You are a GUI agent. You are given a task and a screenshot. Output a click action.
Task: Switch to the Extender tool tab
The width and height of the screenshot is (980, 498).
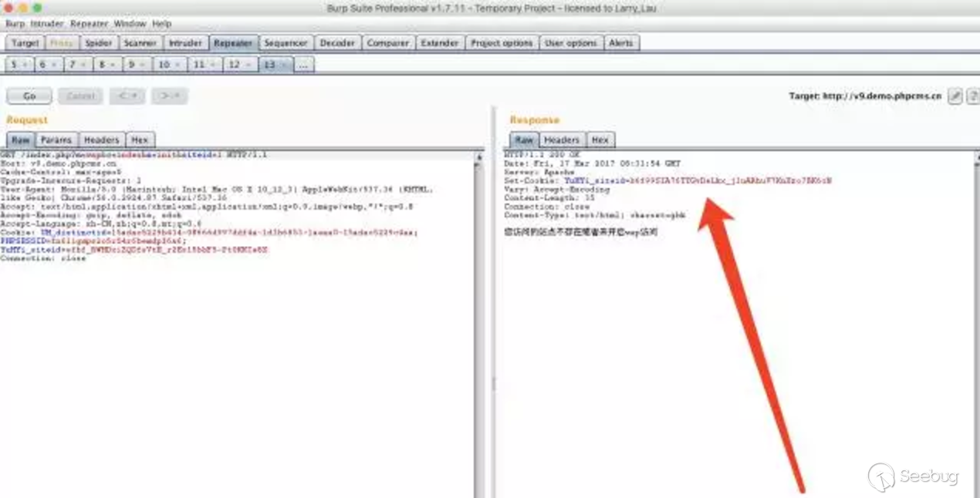pos(440,43)
